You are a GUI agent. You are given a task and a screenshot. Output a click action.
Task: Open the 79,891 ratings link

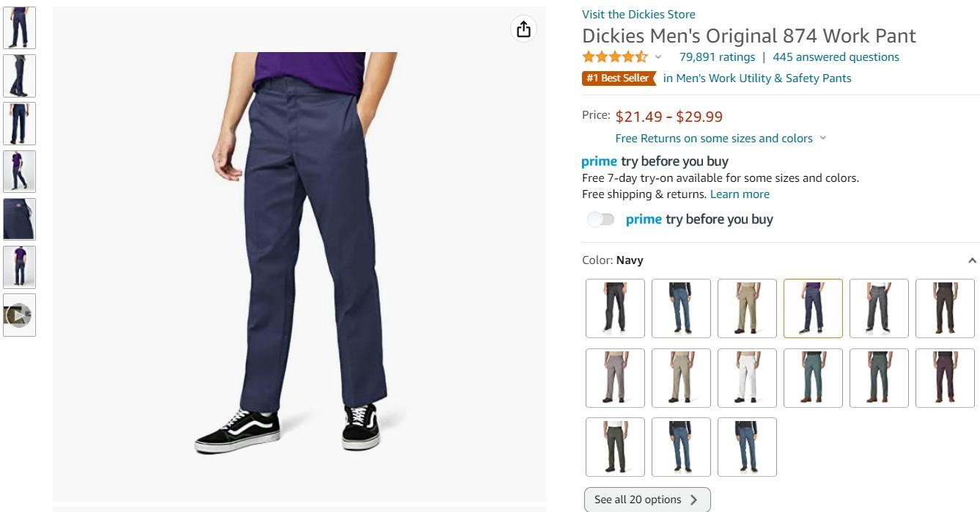[x=717, y=57]
